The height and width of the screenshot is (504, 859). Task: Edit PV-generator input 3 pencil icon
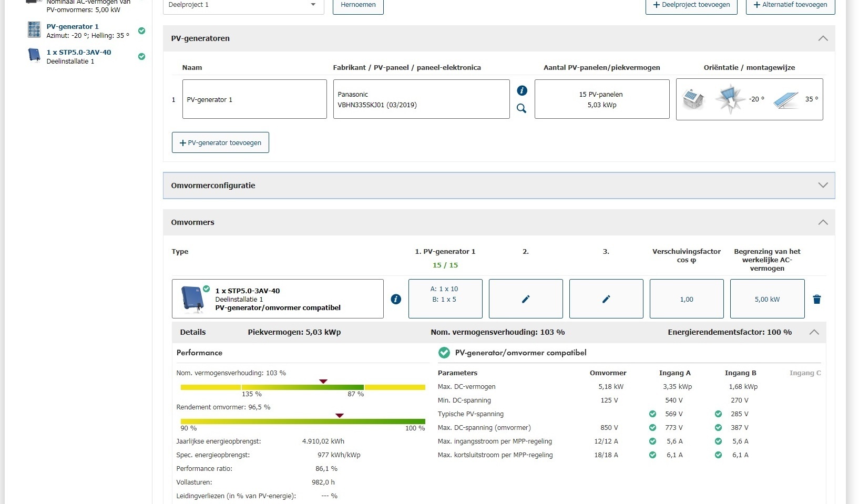606,299
